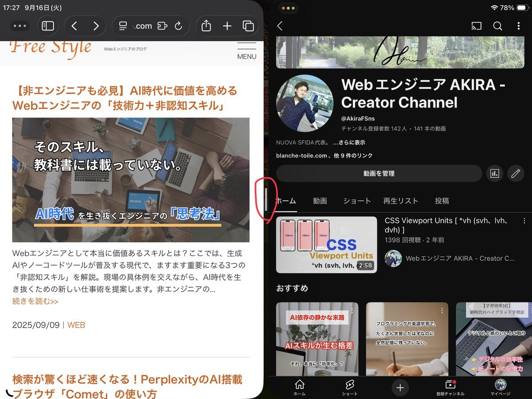Show the Safari tab overview
The height and width of the screenshot is (399, 532).
[248, 26]
